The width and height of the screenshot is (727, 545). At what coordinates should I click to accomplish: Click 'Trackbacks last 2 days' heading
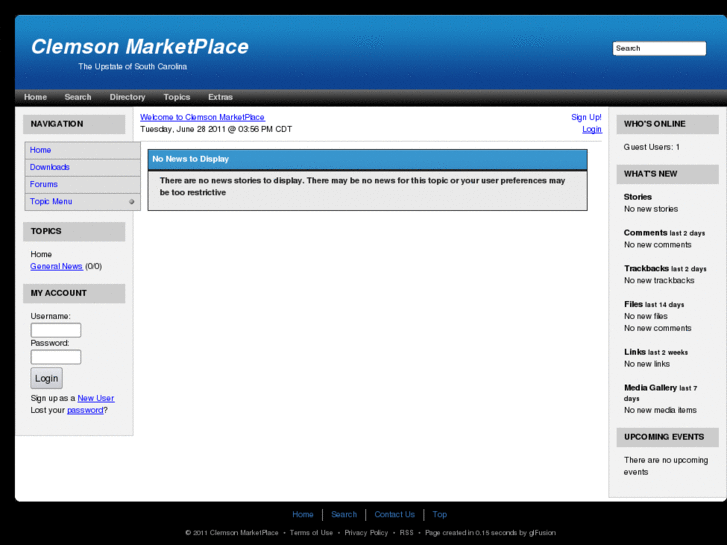pos(665,269)
